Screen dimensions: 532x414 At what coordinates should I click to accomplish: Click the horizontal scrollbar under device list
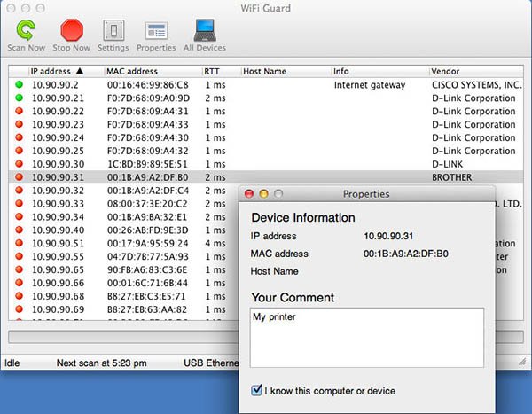coord(124,337)
